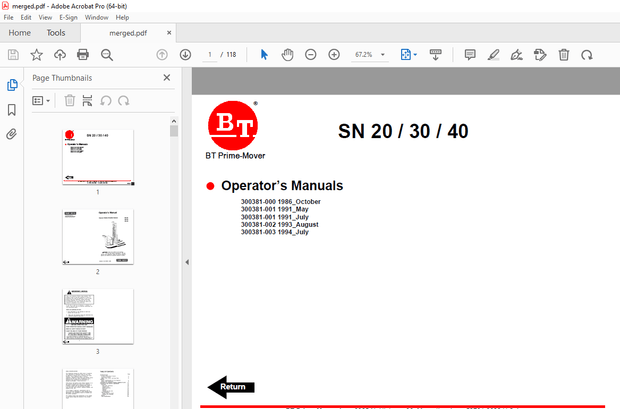Open the thumbnails options menu dropdown
The width and height of the screenshot is (620, 409).
41,101
